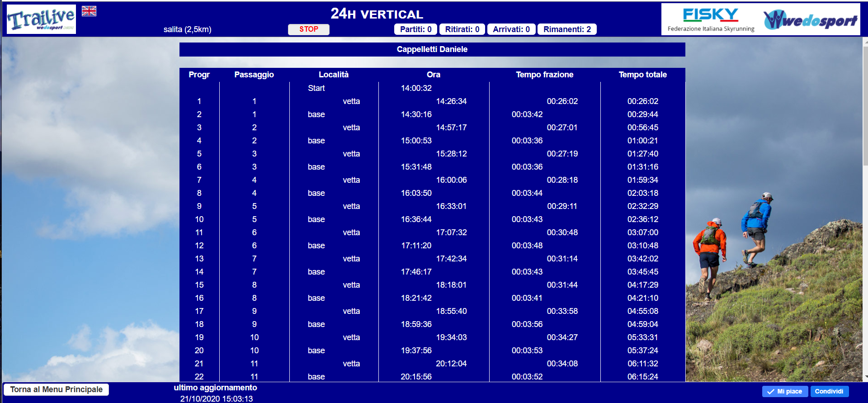Click the time 18:21:42
The width and height of the screenshot is (868, 403).
pos(416,298)
